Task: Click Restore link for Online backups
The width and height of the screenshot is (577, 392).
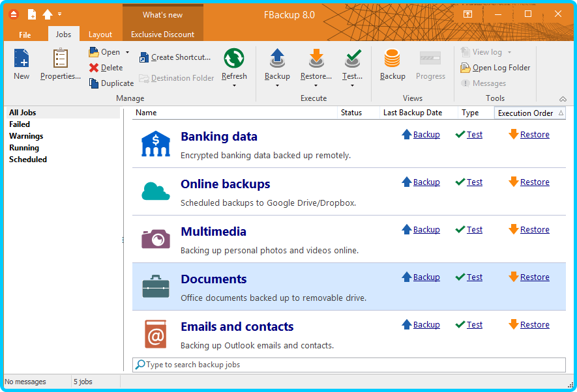Action: tap(534, 182)
